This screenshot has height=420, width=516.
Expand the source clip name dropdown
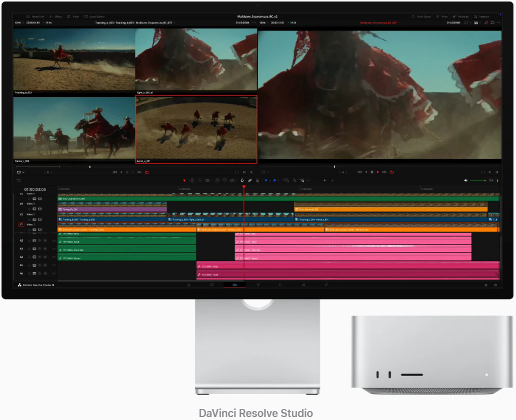coord(175,22)
